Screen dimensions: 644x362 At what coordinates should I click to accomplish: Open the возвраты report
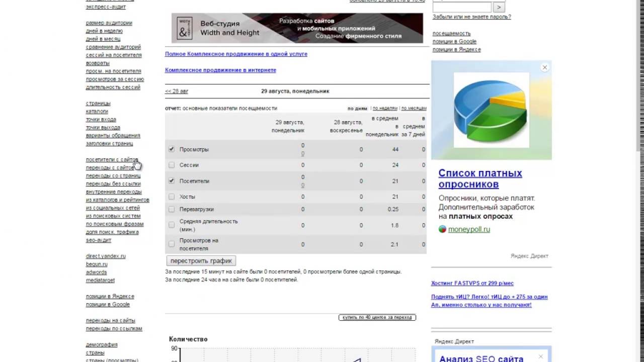(x=98, y=63)
